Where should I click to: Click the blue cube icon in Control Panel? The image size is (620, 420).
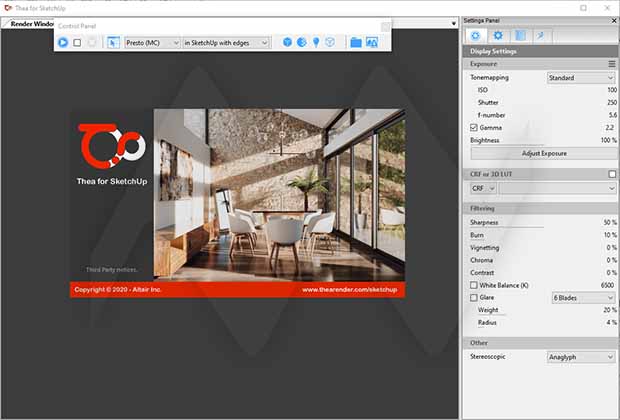coord(287,42)
